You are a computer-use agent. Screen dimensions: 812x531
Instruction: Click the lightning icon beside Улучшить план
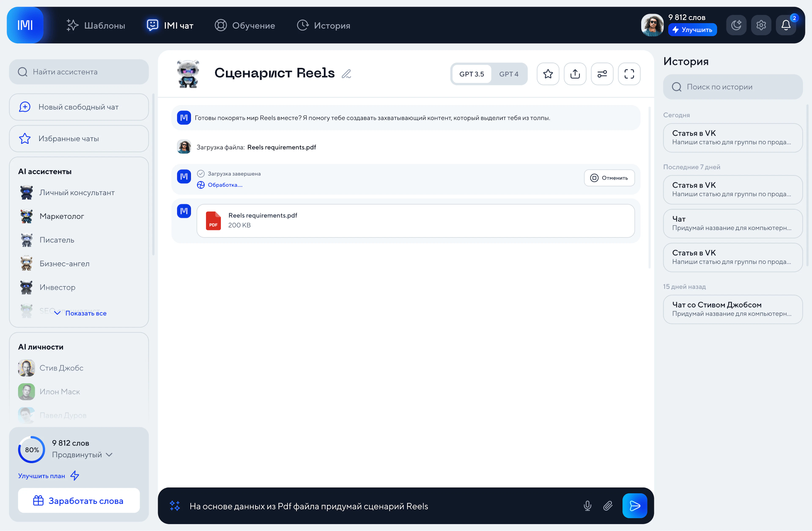coord(75,475)
